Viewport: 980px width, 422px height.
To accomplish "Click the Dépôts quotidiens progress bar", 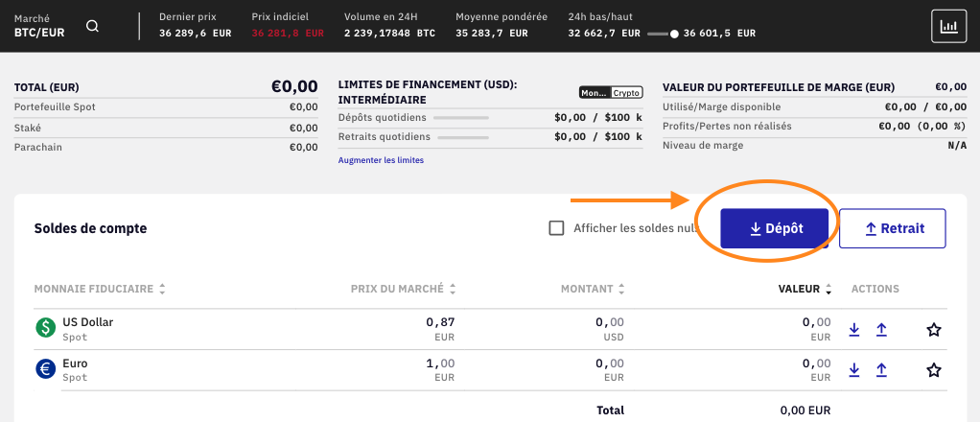I will pos(461,118).
